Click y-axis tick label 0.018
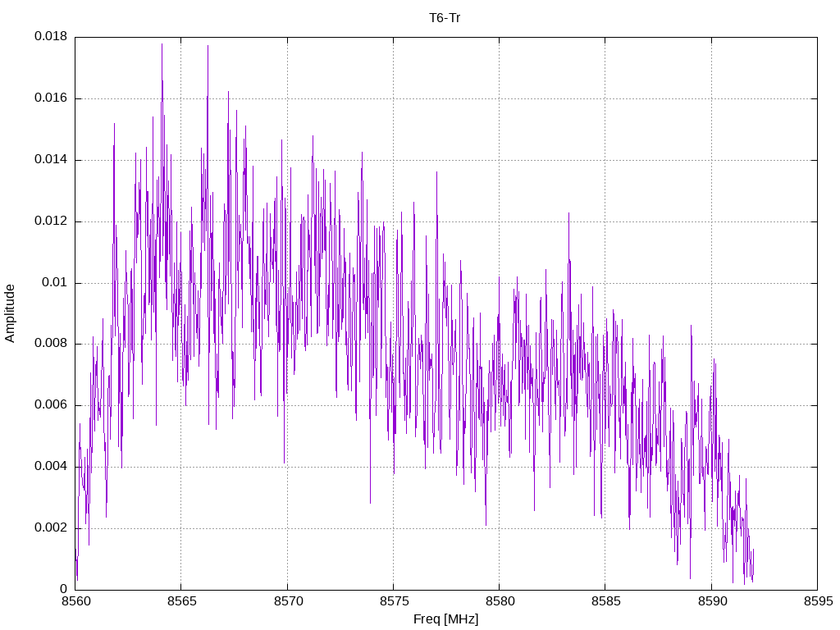 (51, 36)
